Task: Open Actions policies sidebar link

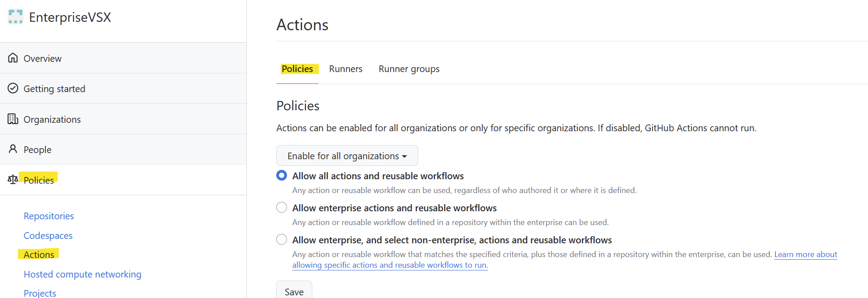Action: 39,254
